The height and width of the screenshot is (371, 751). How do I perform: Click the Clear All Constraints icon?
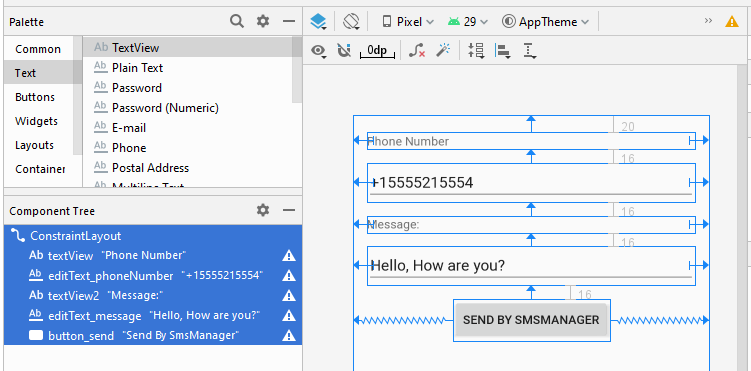(417, 50)
